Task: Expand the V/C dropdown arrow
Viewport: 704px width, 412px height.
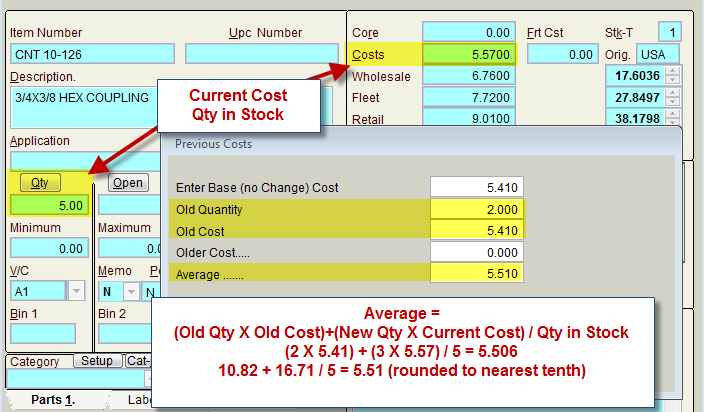Action: 76,291
